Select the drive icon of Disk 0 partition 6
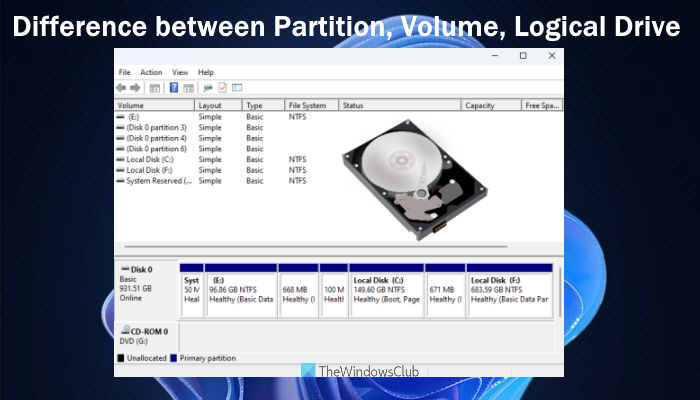 pyautogui.click(x=120, y=149)
